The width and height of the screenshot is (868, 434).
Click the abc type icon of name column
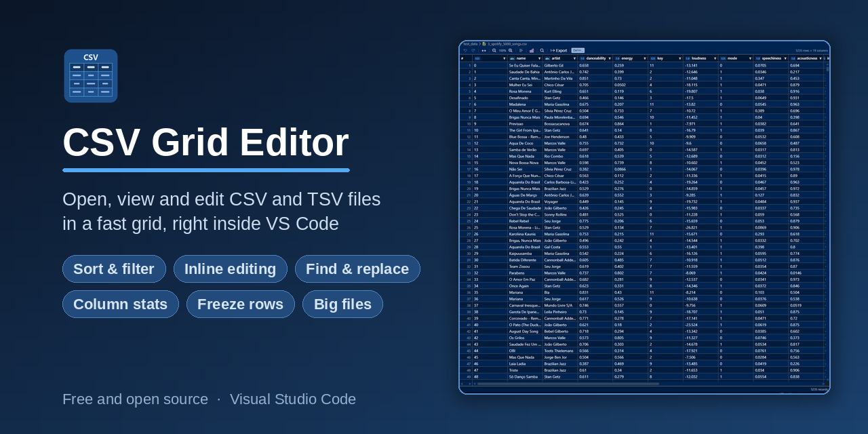point(512,58)
